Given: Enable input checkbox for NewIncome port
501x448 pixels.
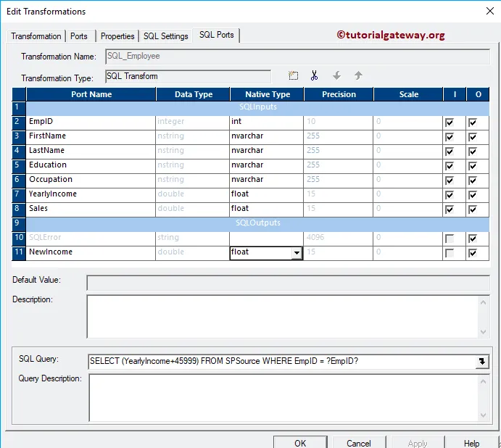Looking at the screenshot, I should [x=450, y=253].
